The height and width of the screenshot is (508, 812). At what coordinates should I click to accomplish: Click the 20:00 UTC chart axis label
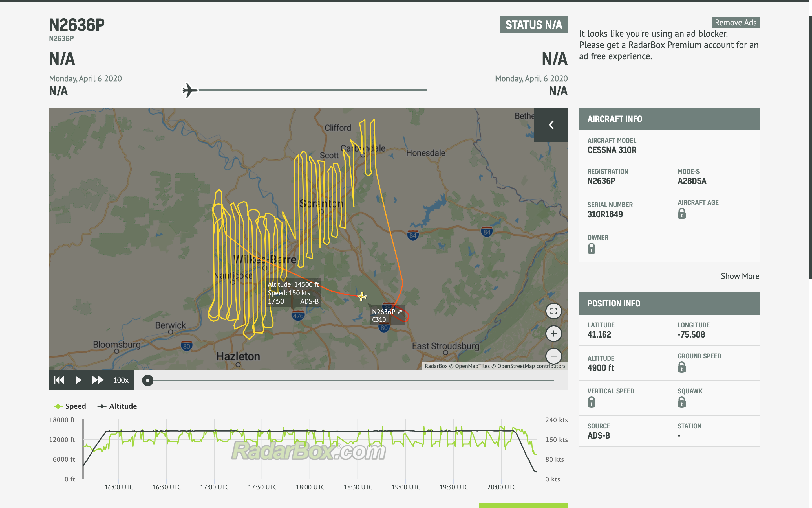pos(502,487)
